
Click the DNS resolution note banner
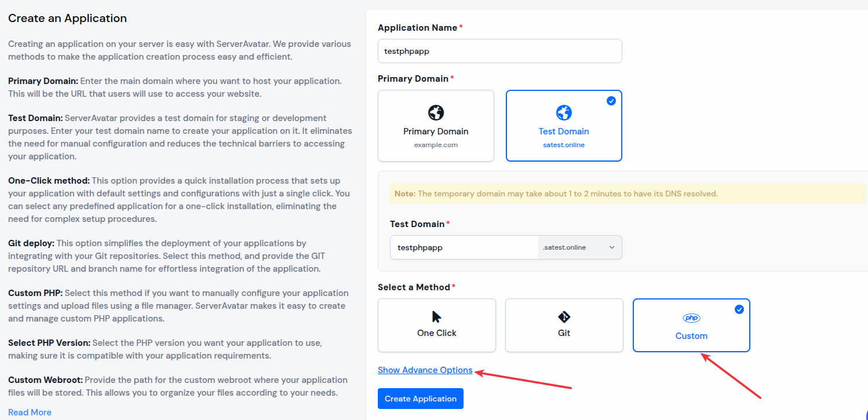628,193
